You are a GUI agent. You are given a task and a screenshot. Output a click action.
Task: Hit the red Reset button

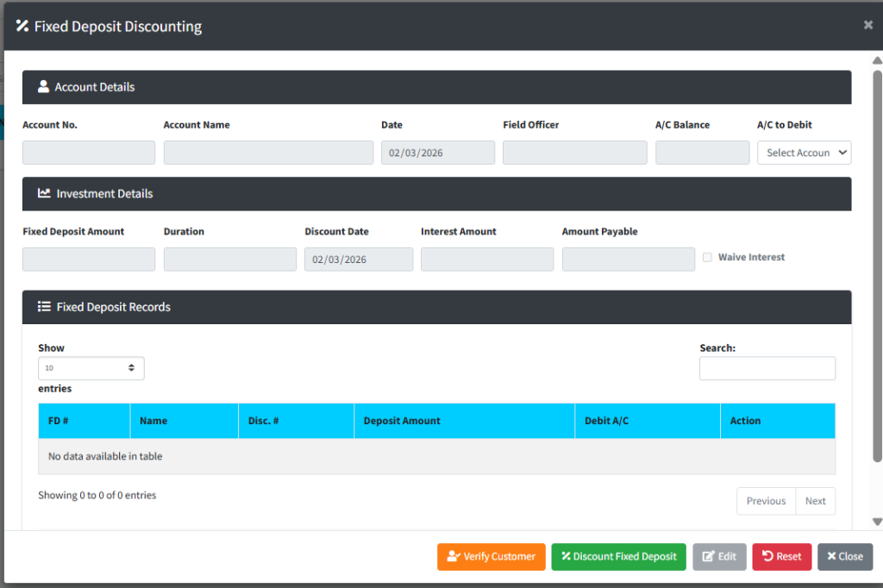781,557
